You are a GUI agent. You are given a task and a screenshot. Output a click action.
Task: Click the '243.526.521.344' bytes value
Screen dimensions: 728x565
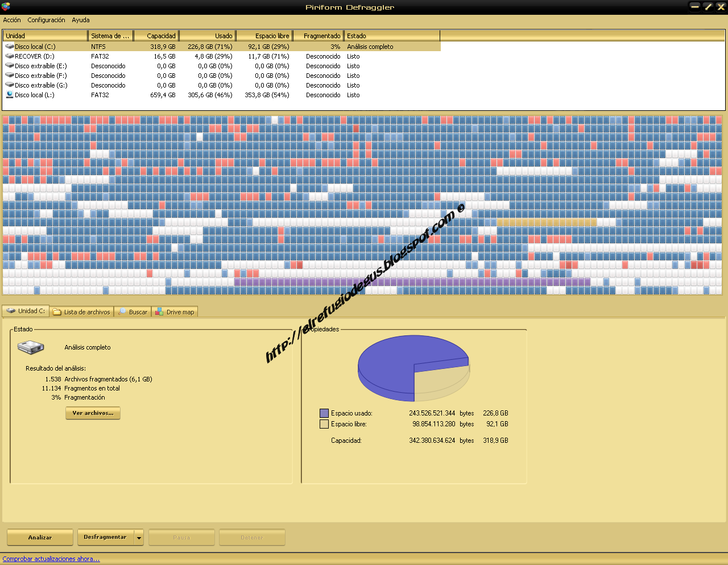pyautogui.click(x=432, y=413)
